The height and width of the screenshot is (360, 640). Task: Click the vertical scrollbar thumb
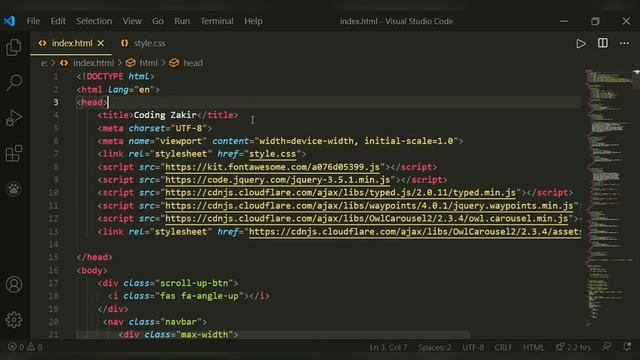point(636,80)
